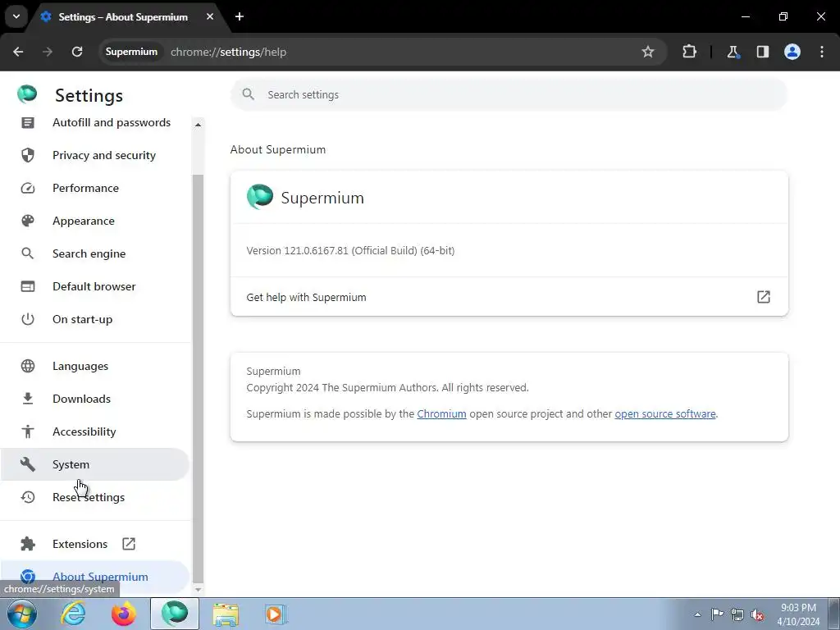This screenshot has width=840, height=630.
Task: Open Autofill and passwords settings
Action: point(95,123)
